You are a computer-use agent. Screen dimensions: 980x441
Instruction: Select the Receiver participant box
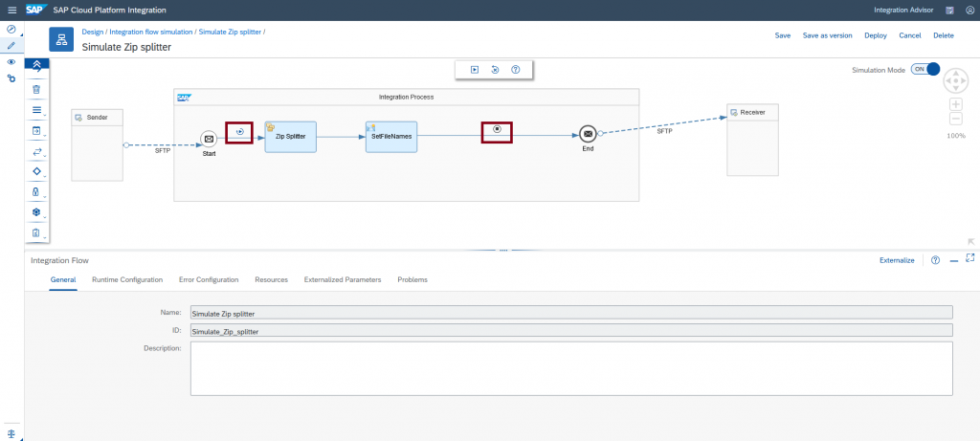tap(752, 140)
